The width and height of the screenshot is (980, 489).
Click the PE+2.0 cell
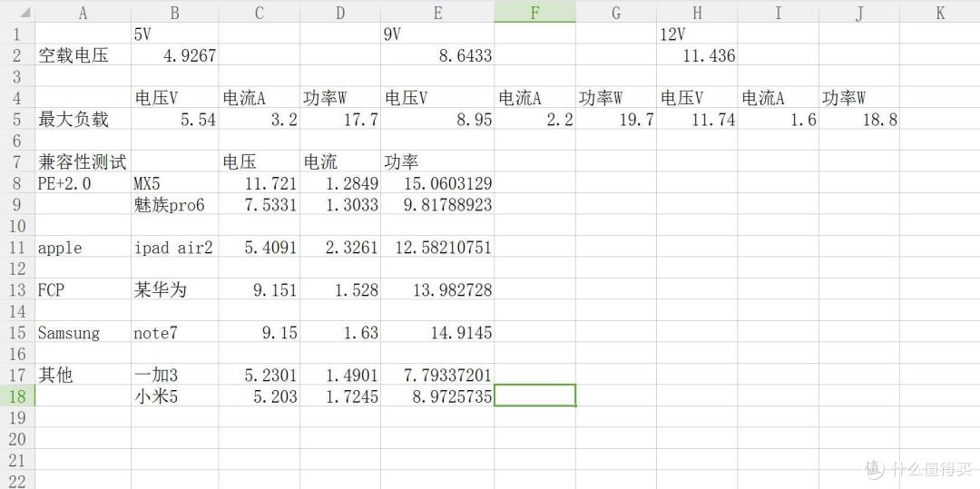[83, 183]
